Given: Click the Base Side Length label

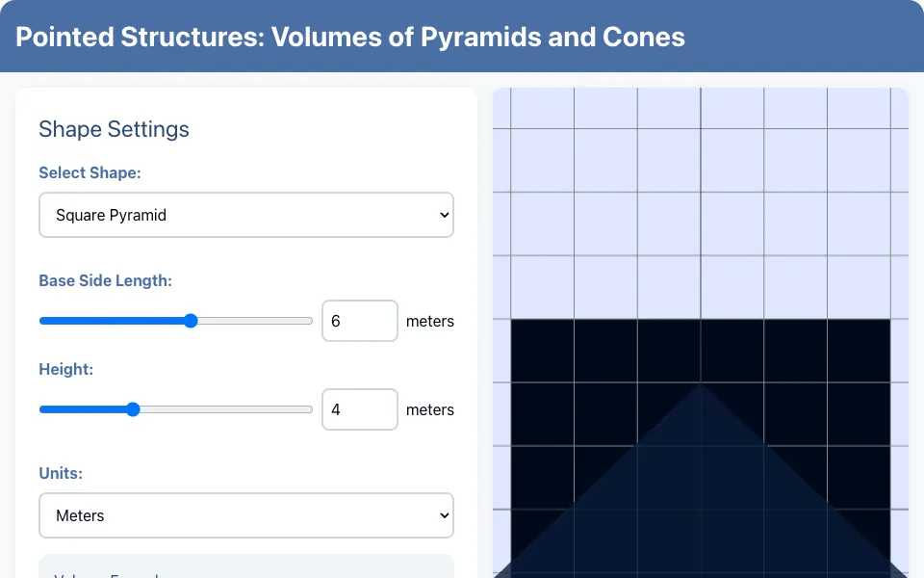Looking at the screenshot, I should click(106, 280).
